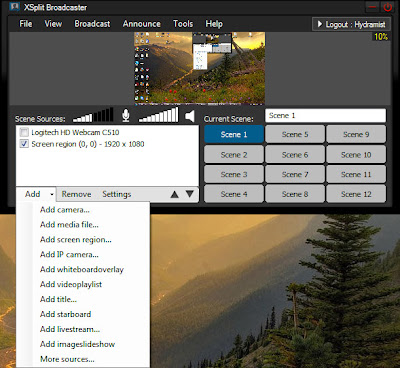
Task: Click the XSplit Broadcaster title bar logo
Action: coord(14,7)
